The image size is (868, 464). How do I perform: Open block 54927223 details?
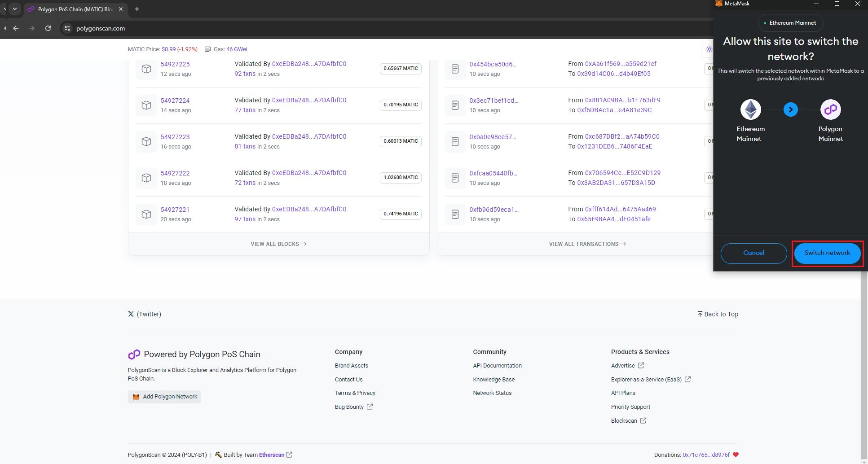(175, 137)
